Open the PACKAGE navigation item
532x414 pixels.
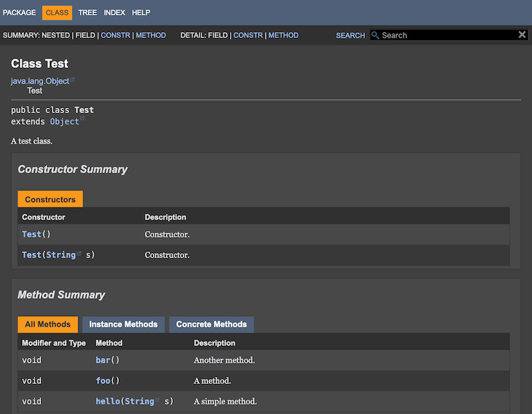19,13
